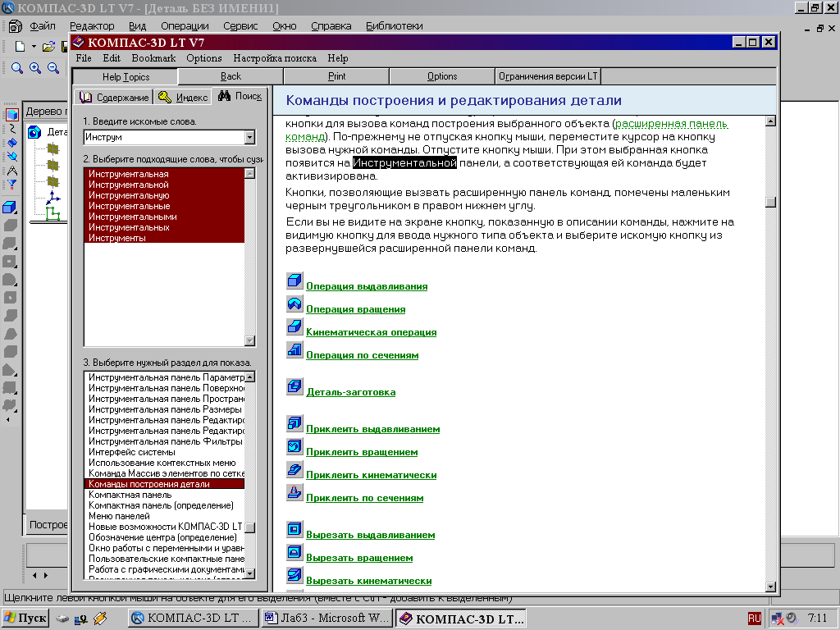Select the topic Использование контекстных меню

(164, 463)
